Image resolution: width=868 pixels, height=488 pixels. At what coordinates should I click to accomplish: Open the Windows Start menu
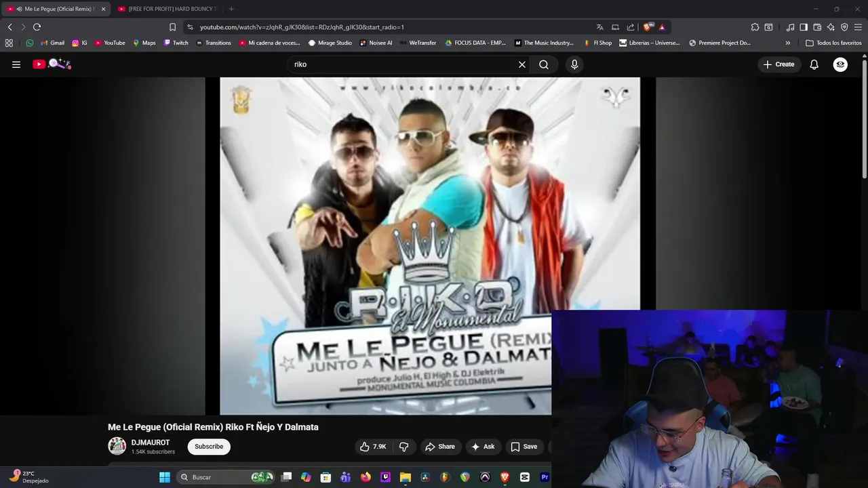coord(165,477)
